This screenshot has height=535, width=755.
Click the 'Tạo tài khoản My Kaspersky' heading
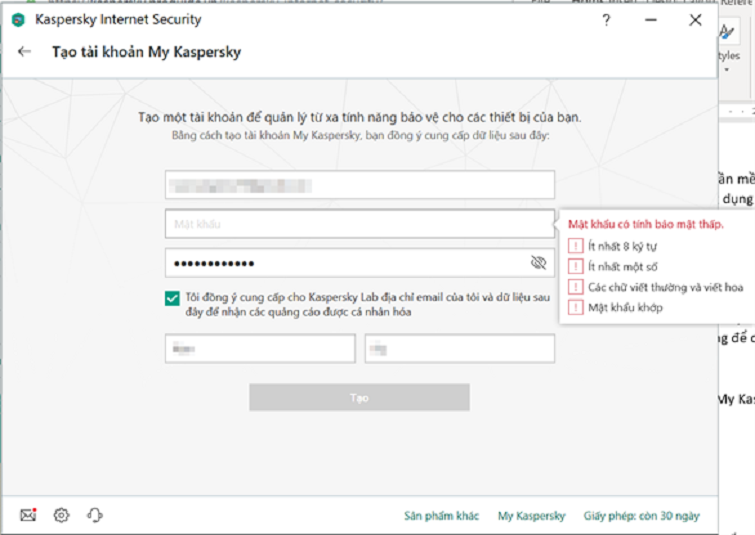[146, 52]
